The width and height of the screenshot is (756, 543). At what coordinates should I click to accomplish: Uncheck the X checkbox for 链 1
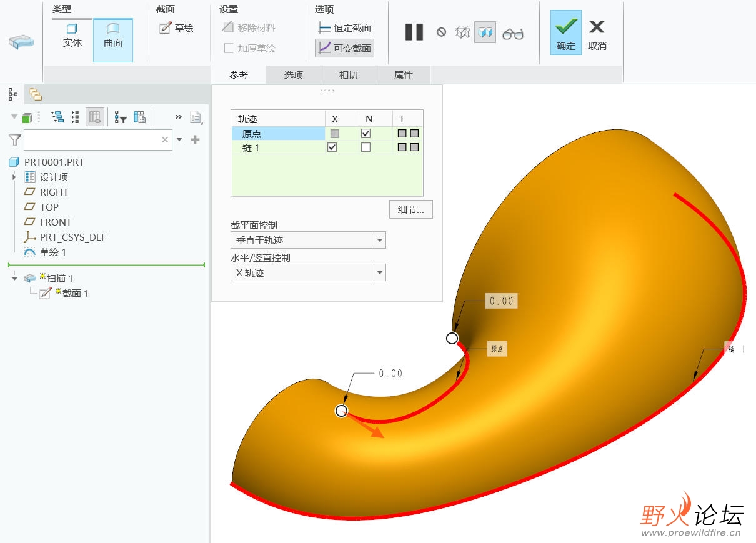(x=332, y=147)
